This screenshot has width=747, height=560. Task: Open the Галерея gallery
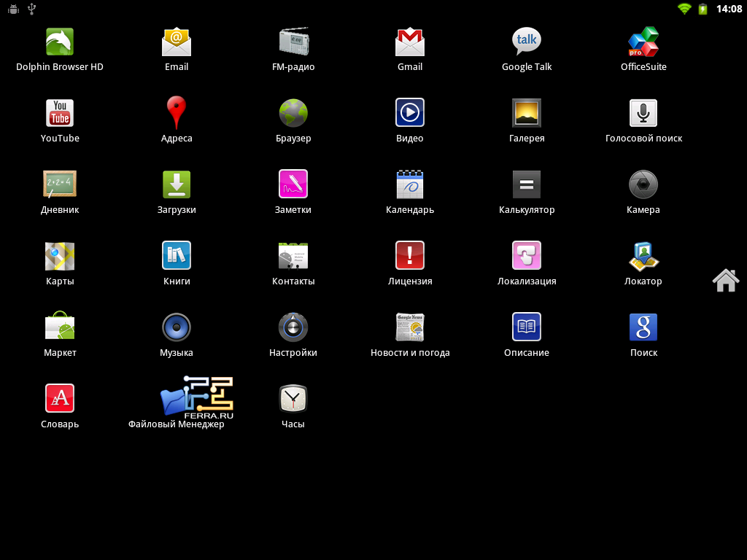527,114
